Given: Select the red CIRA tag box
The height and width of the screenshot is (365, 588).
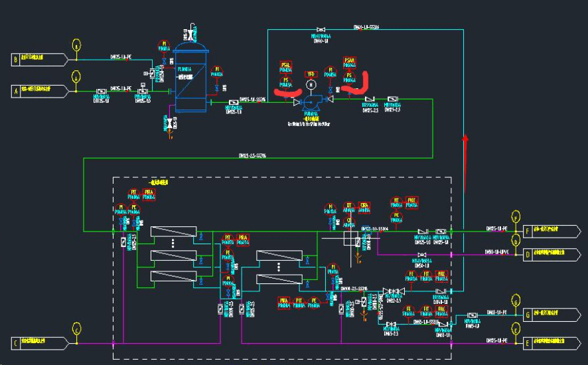Looking at the screenshot, I should tap(364, 208).
